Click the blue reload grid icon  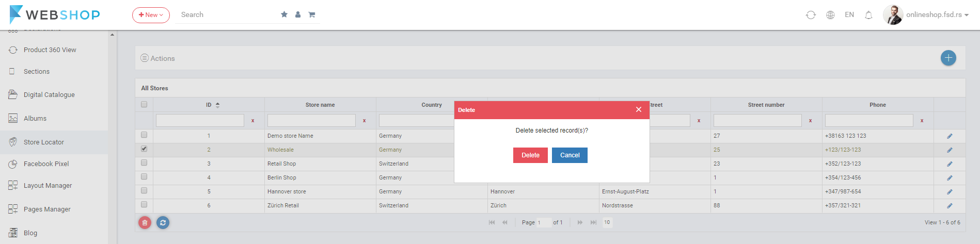(x=163, y=223)
